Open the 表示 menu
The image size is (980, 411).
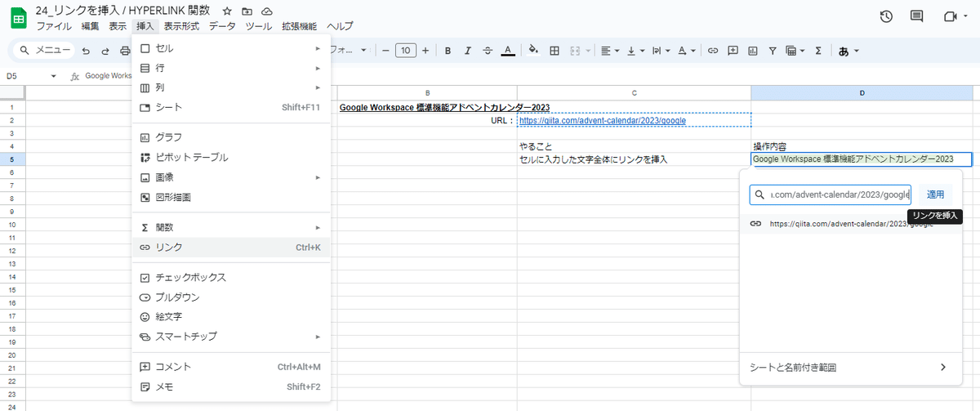[118, 26]
